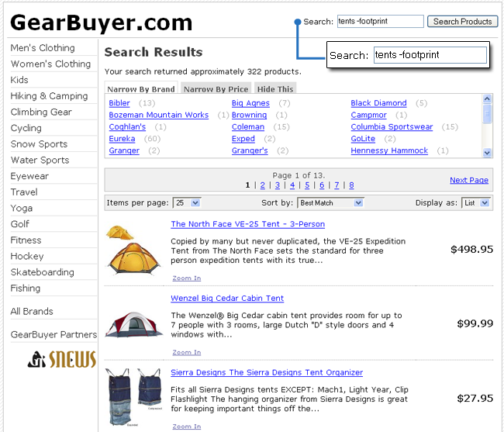Screen dimensions: 504x432
Task: Filter by Coghlan's brand
Action: pos(127,126)
